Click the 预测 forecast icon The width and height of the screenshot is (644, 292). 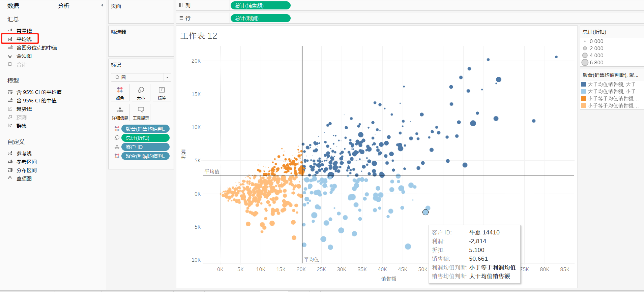click(10, 117)
